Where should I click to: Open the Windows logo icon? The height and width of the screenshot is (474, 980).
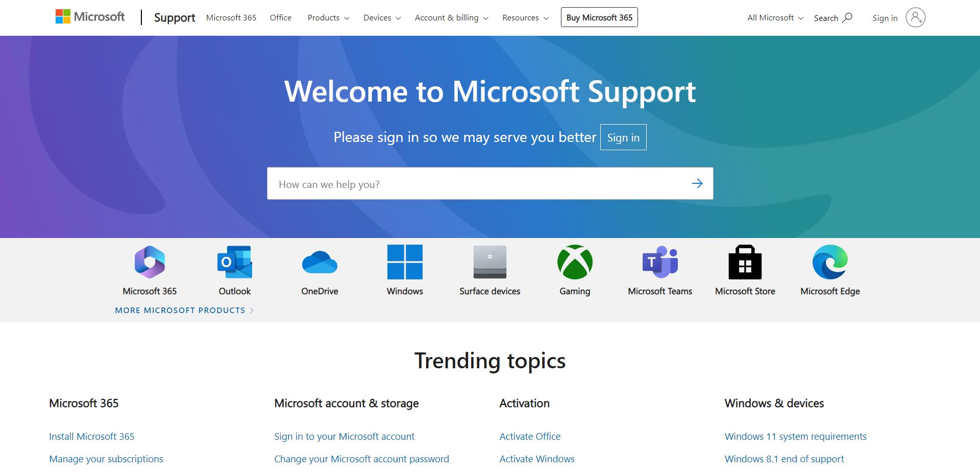coord(405,262)
